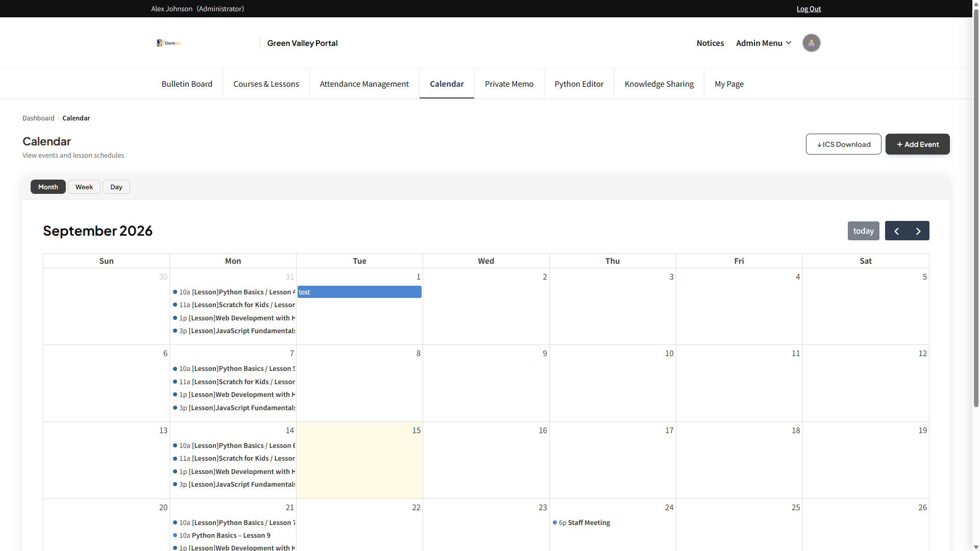Click the ICS Download button
Image resolution: width=980 pixels, height=551 pixels.
pos(843,144)
